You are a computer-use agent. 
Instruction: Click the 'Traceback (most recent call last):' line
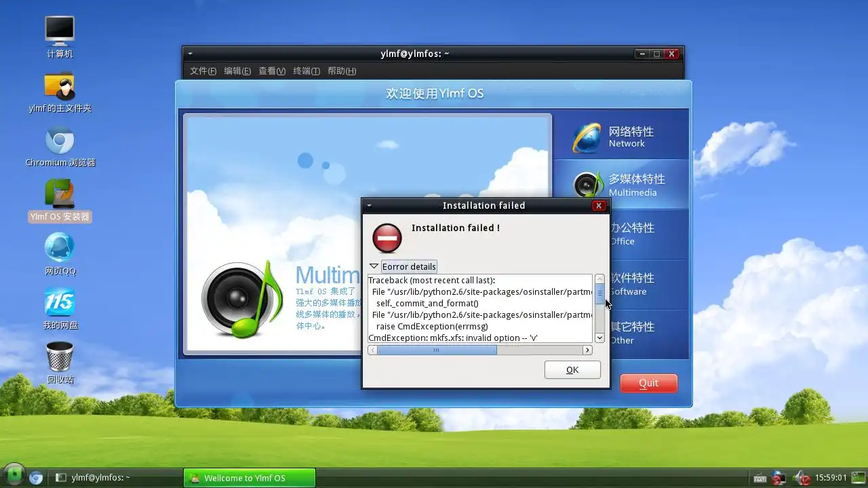[432, 280]
